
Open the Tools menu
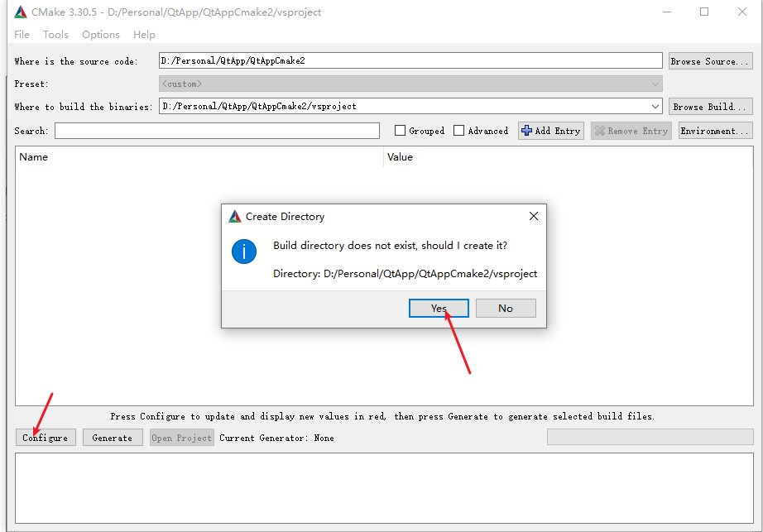point(55,35)
